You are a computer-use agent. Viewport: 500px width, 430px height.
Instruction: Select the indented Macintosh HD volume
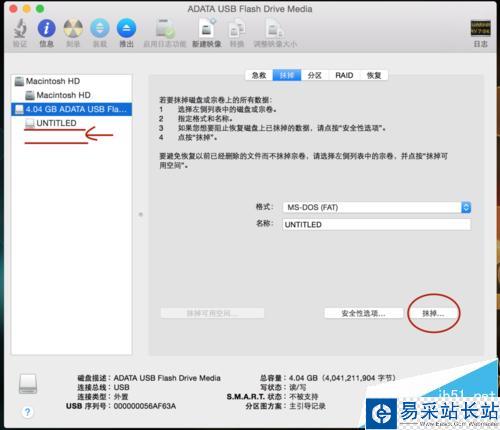[x=72, y=95]
